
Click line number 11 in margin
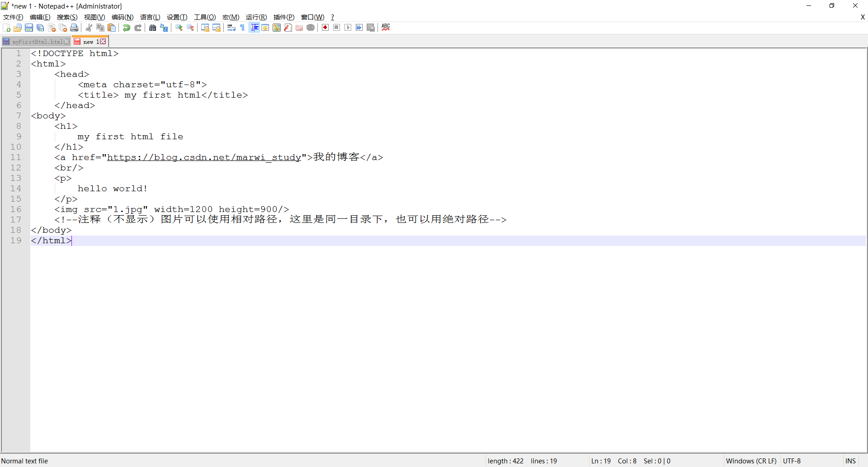[16, 157]
